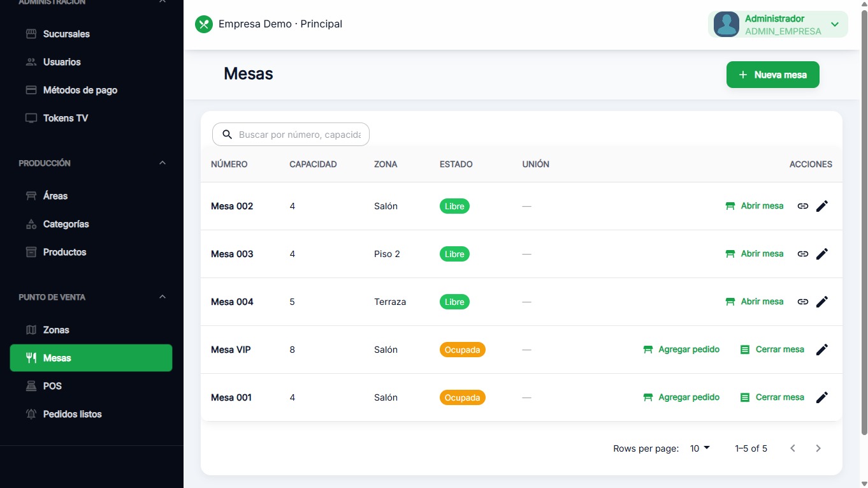Click the POS cash register icon
Image resolution: width=868 pixels, height=488 pixels.
tap(31, 386)
